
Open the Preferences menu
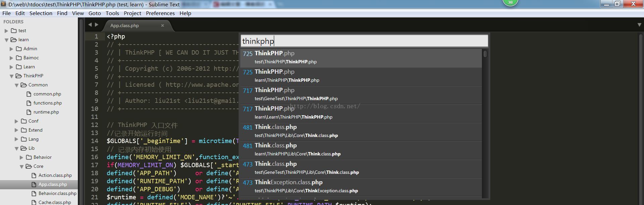pos(160,13)
